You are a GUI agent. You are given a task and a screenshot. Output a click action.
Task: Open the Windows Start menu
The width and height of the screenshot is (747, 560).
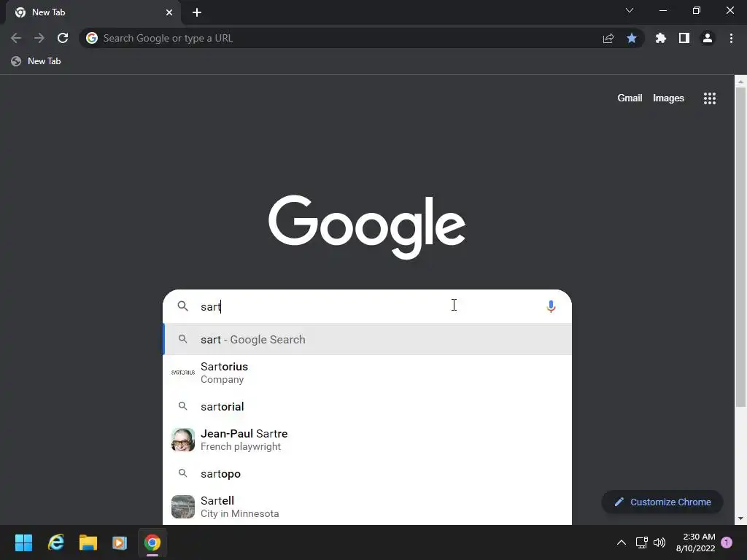24,542
